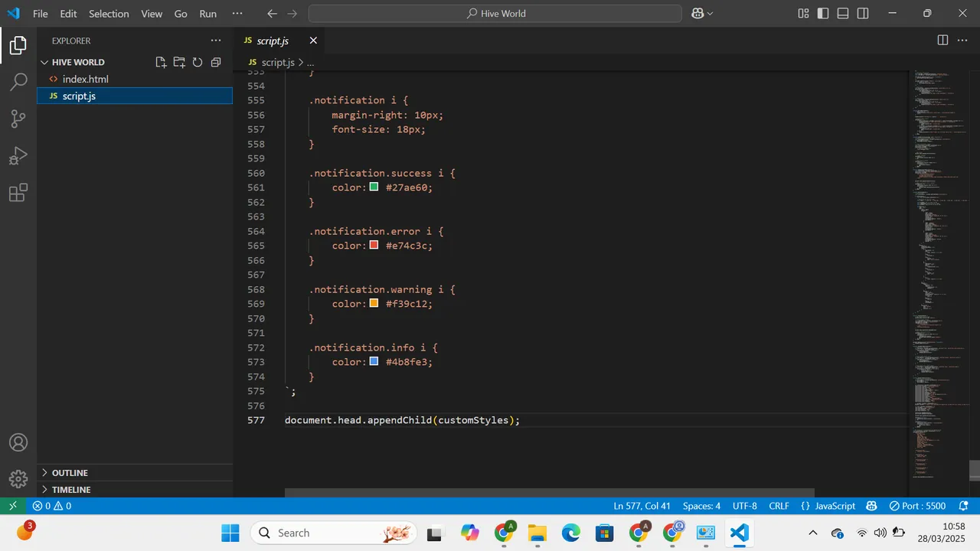Open the Windows Start menu
This screenshot has width=980, height=551.
pyautogui.click(x=230, y=533)
